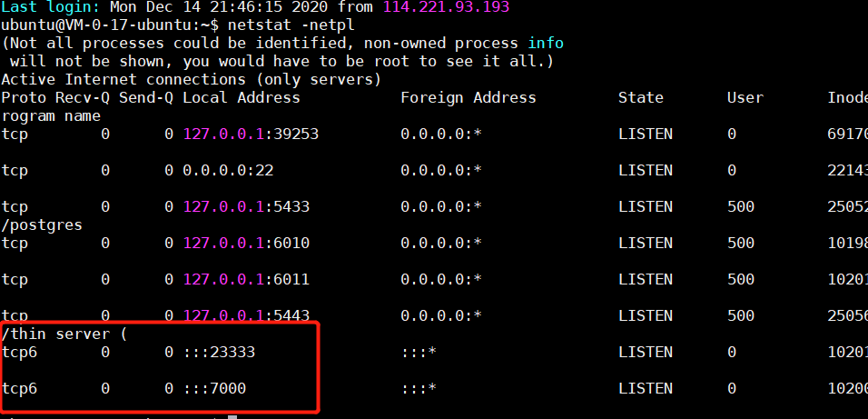The height and width of the screenshot is (419, 868).
Task: Click the 'State' column header
Action: (x=640, y=98)
